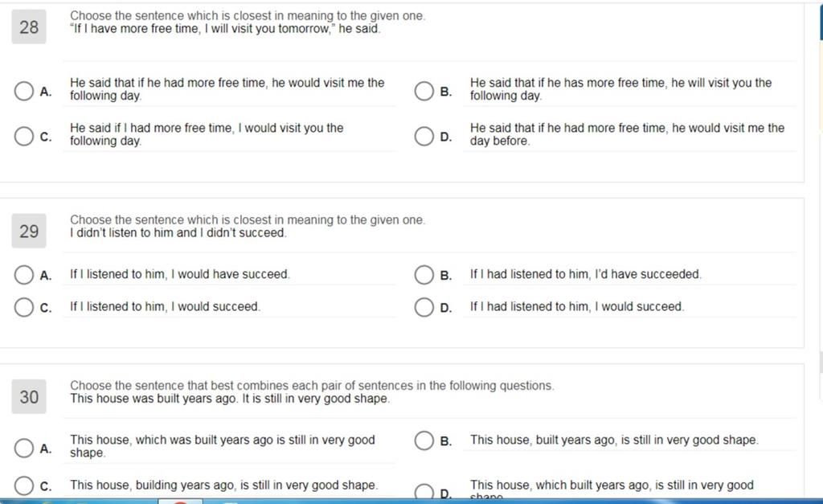Choose option A radio for question 30
The height and width of the screenshot is (504, 823).
(x=24, y=448)
